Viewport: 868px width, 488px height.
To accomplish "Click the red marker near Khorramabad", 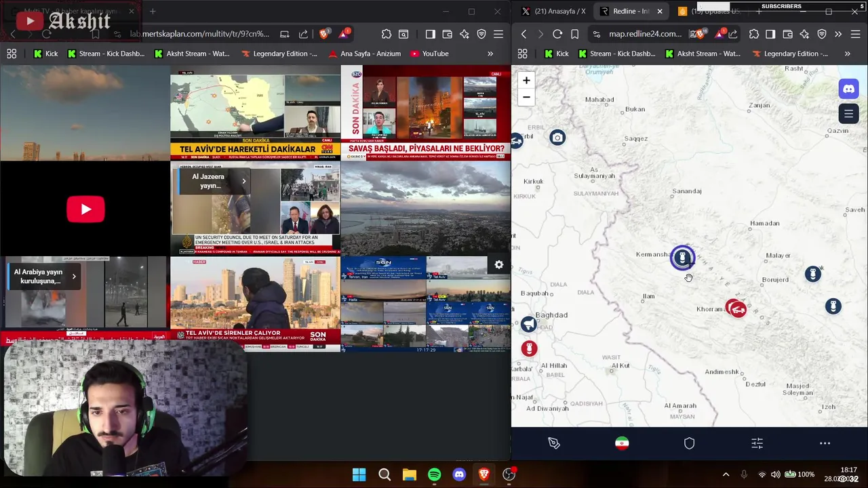I will point(737,309).
